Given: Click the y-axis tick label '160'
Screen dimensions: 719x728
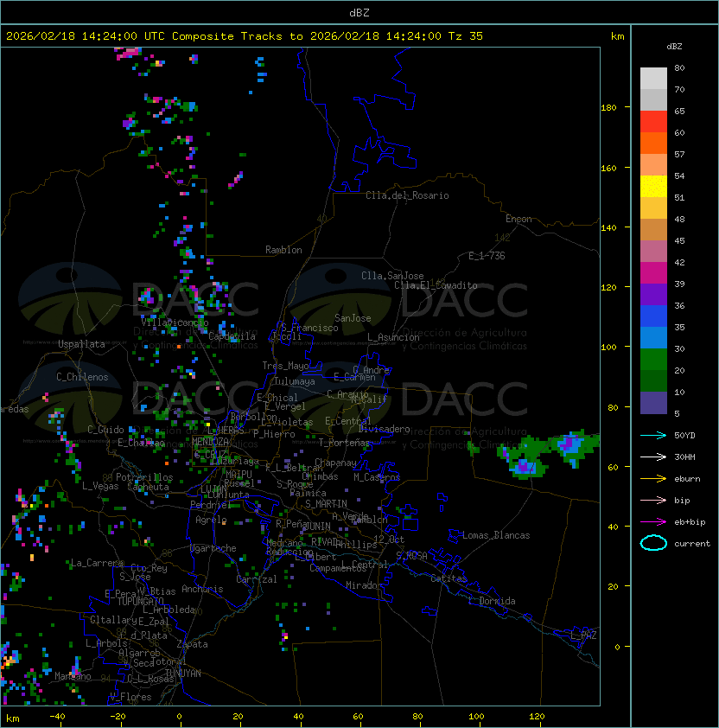Looking at the screenshot, I should click(608, 168).
